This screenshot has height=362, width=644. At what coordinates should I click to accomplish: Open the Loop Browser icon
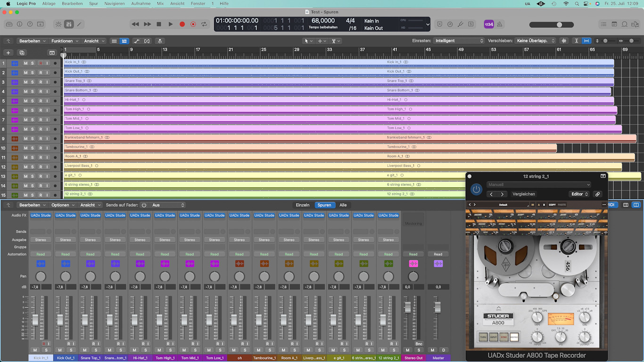click(624, 24)
